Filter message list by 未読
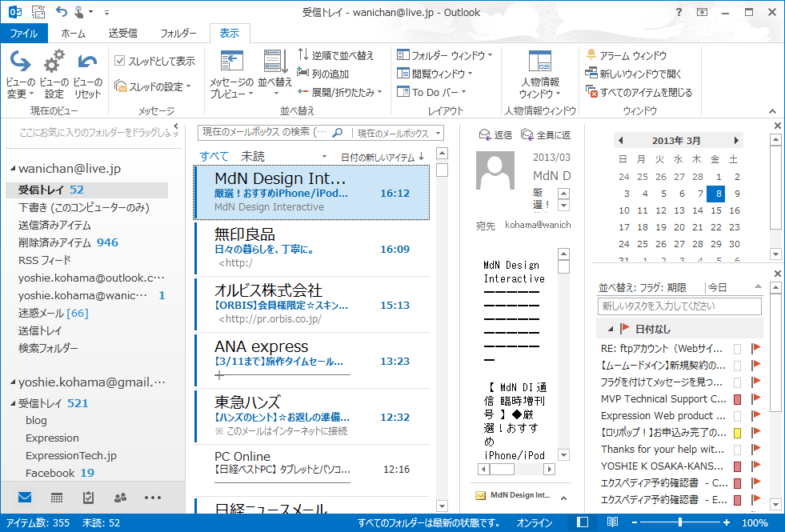Viewport: 785px width, 532px height. (x=252, y=156)
